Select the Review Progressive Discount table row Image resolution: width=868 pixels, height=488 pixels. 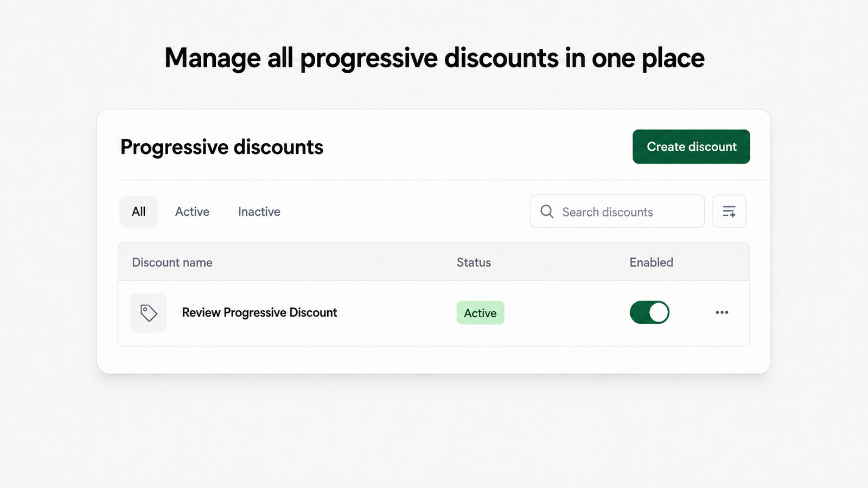(433, 313)
